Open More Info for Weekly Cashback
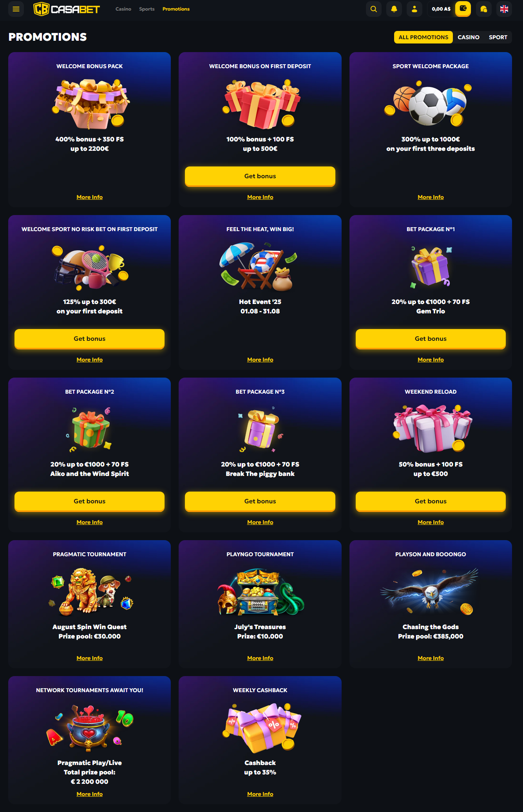Screen dimensions: 523x812 click(x=260, y=794)
